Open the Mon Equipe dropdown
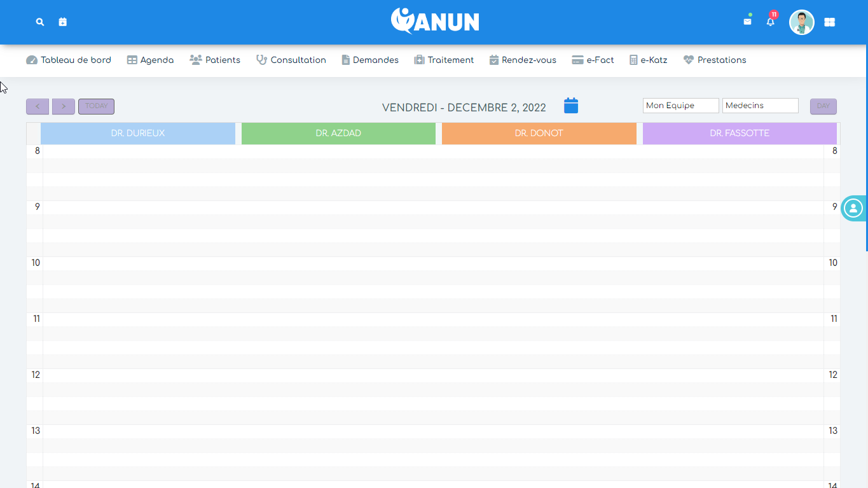The image size is (868, 488). (x=680, y=106)
